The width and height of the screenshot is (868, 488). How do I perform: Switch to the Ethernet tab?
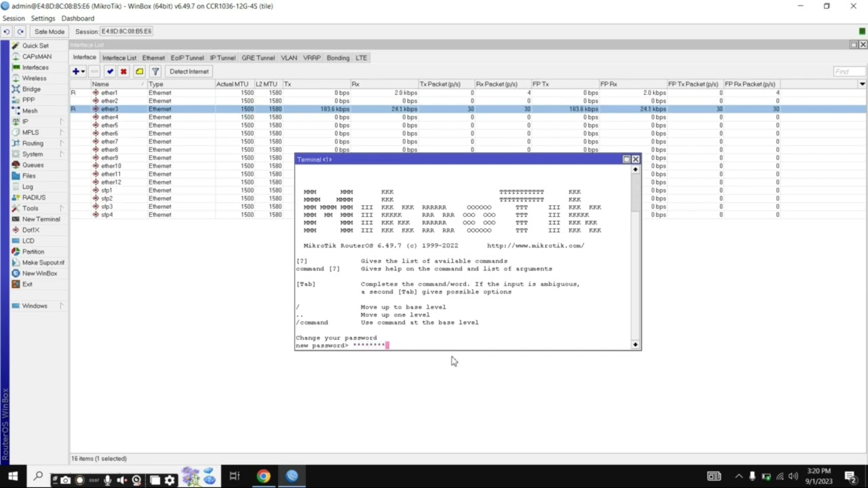tap(153, 58)
